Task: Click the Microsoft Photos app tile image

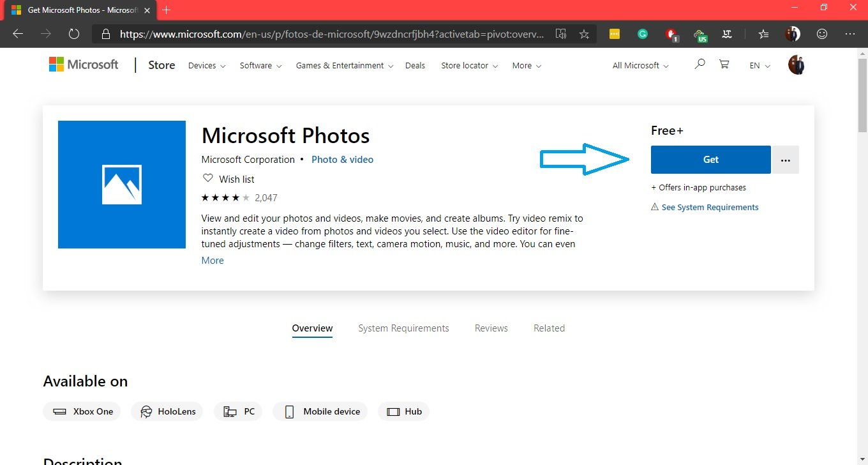Action: 122,185
